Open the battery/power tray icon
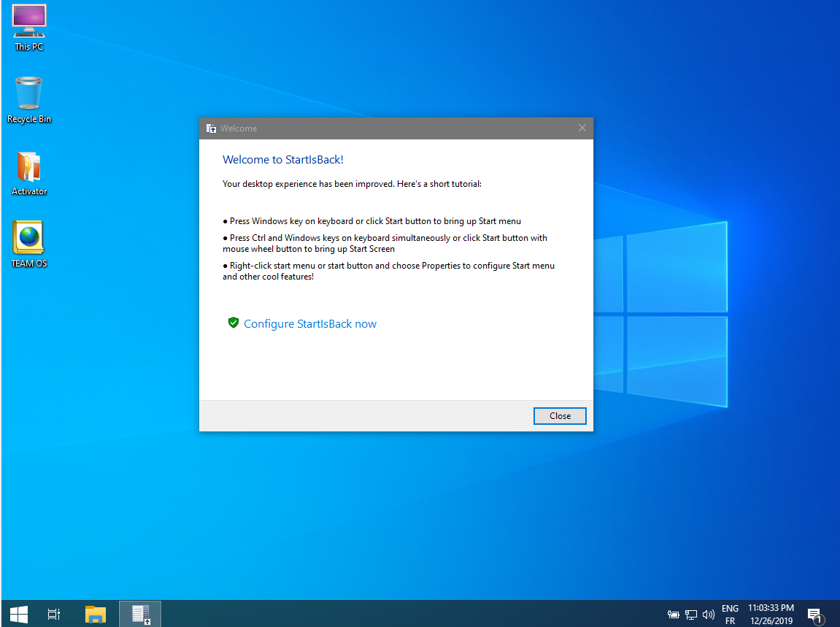This screenshot has height=627, width=840. tap(674, 615)
